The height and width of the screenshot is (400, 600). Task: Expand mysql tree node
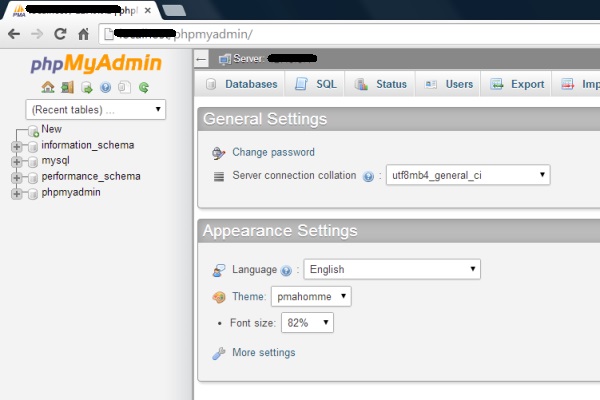point(16,162)
